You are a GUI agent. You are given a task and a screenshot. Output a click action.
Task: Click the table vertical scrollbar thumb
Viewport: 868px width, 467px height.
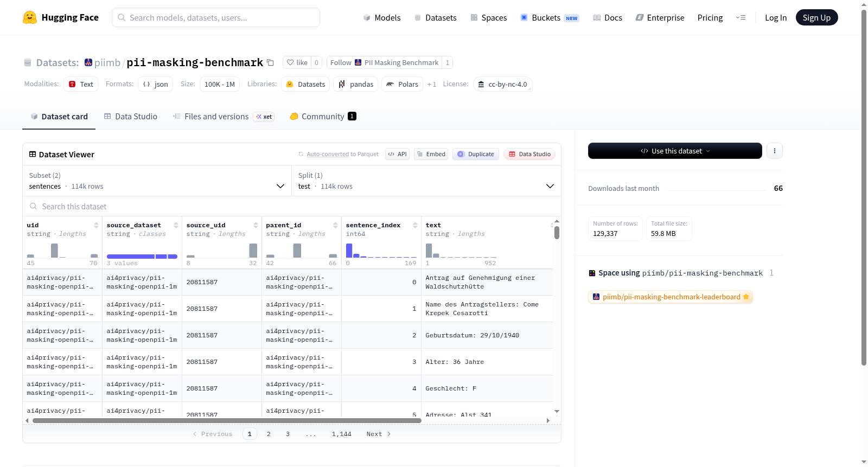557,233
